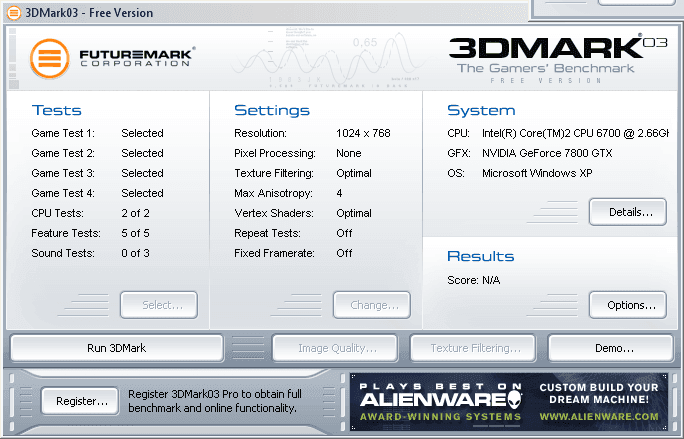Viewport: 684px width, 439px height.
Task: Click the '2 of 2' CPU tests value
Action: point(135,213)
